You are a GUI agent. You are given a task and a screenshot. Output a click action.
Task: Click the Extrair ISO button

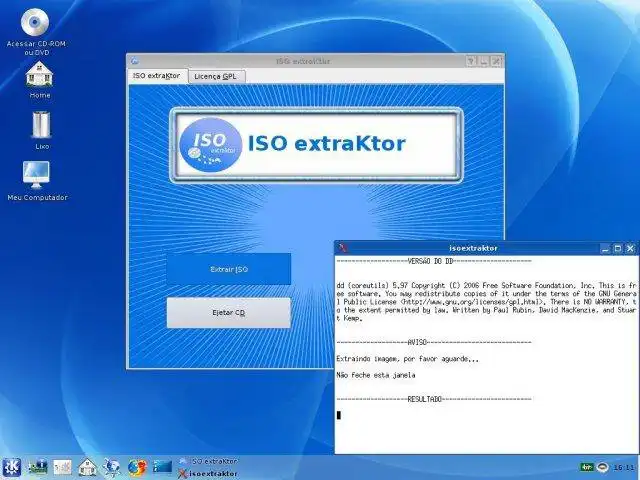(x=229, y=269)
